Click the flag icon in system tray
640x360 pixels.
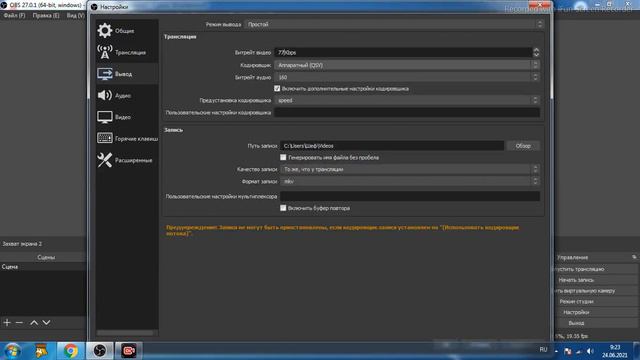(568, 351)
